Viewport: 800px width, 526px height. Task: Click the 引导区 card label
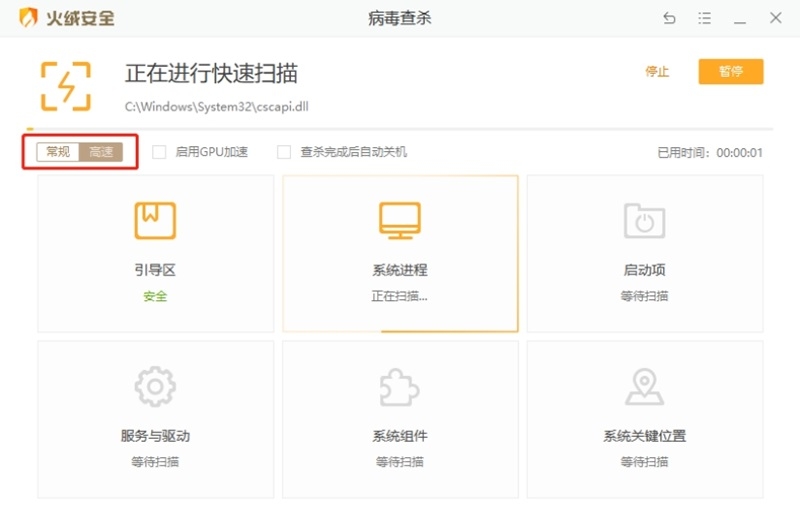[x=155, y=270]
